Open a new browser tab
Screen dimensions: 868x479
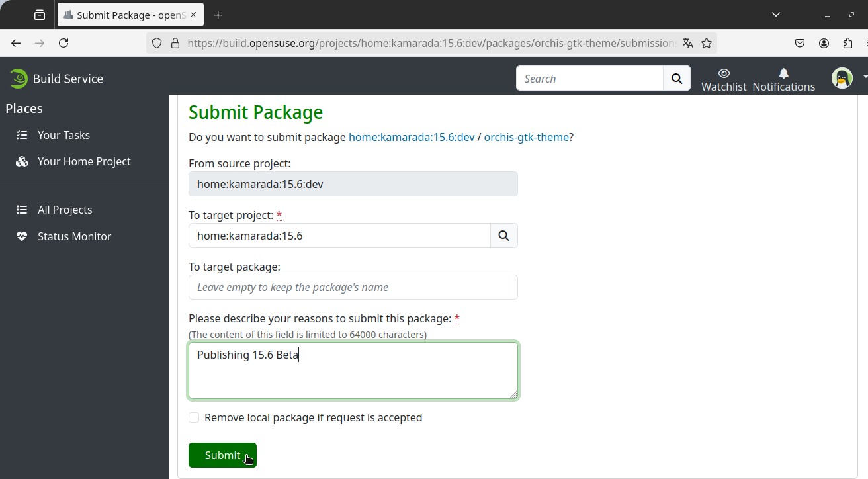tap(218, 15)
